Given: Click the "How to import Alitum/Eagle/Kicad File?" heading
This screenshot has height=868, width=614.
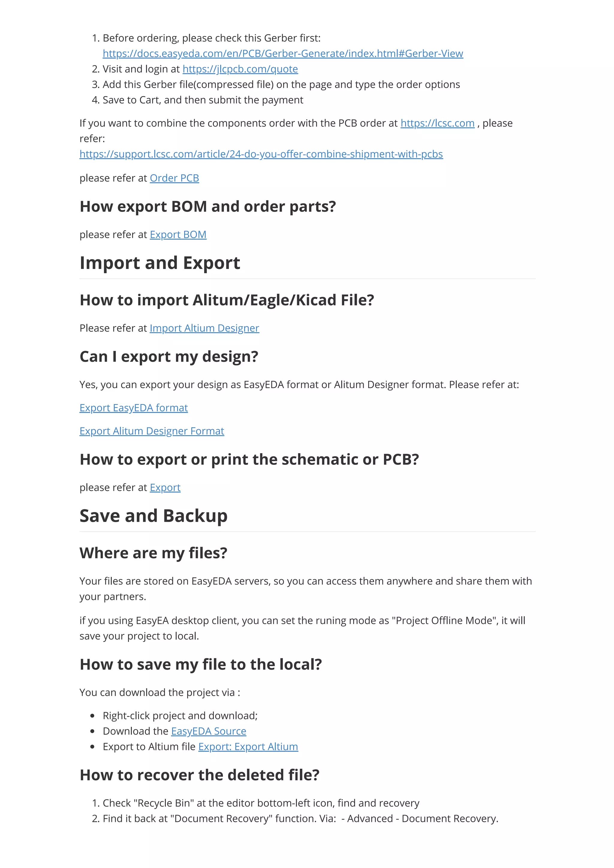Looking at the screenshot, I should pos(227,300).
